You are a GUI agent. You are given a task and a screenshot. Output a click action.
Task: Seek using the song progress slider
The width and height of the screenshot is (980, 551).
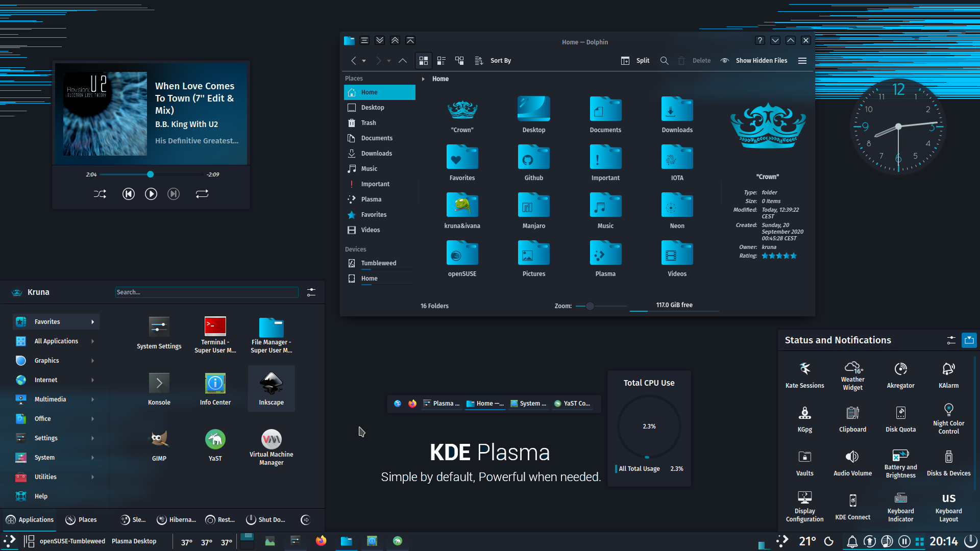click(x=151, y=174)
